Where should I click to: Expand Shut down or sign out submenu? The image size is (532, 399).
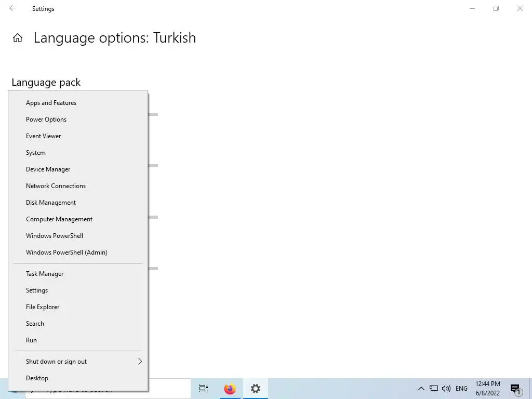click(78, 362)
